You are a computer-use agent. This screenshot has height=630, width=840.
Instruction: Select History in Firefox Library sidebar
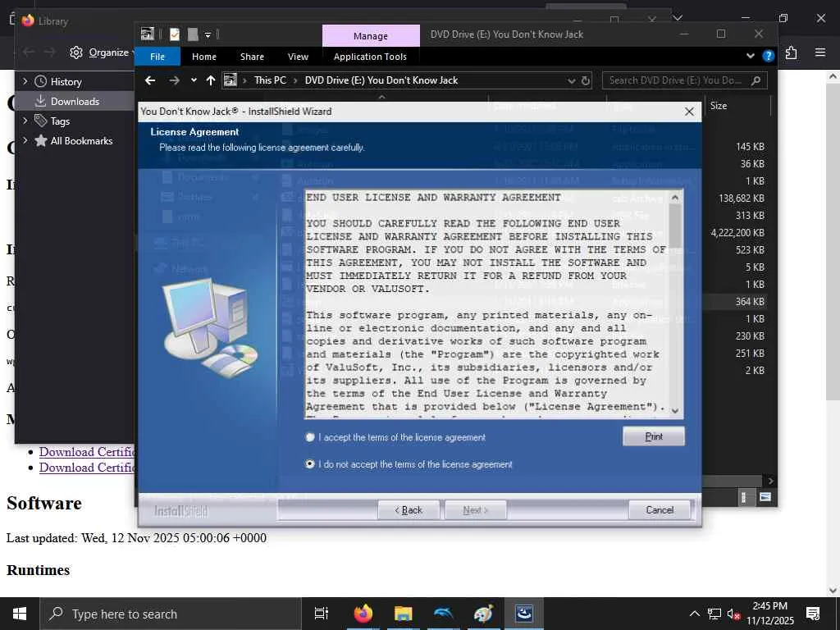click(66, 82)
